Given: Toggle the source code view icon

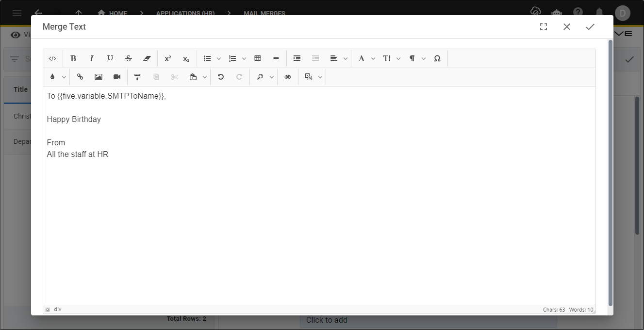Looking at the screenshot, I should pos(52,58).
